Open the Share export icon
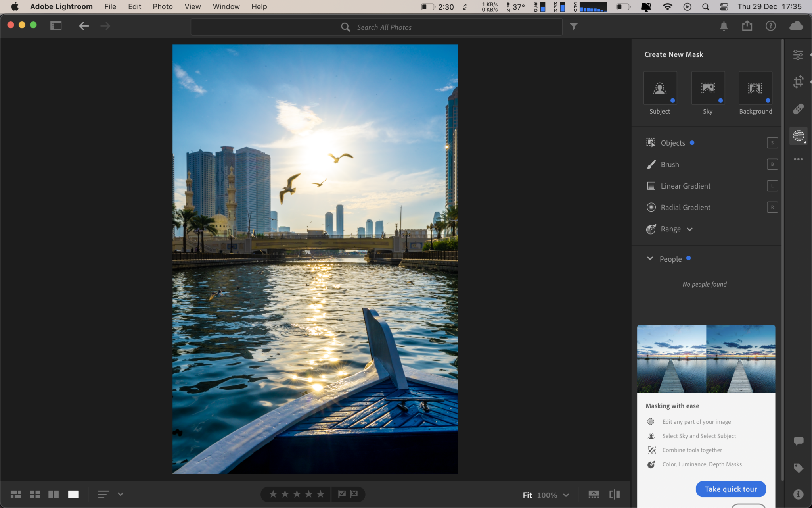The width and height of the screenshot is (812, 508). 747,26
